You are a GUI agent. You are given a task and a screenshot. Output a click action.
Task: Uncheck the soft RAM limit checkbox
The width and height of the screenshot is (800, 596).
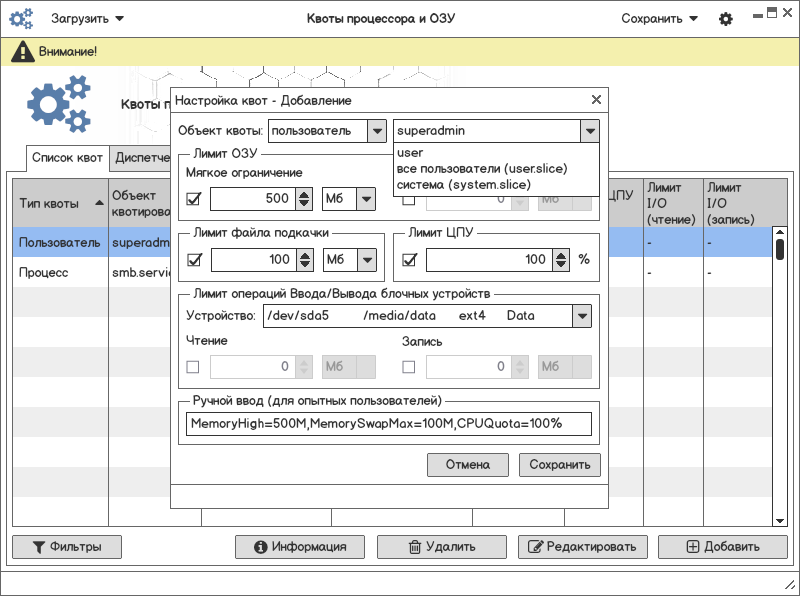pos(194,200)
